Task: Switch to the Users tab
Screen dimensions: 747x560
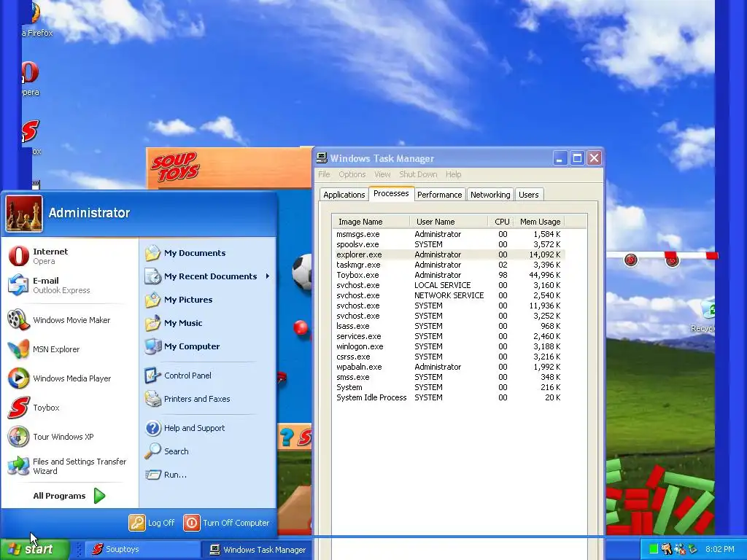Action: pos(529,194)
